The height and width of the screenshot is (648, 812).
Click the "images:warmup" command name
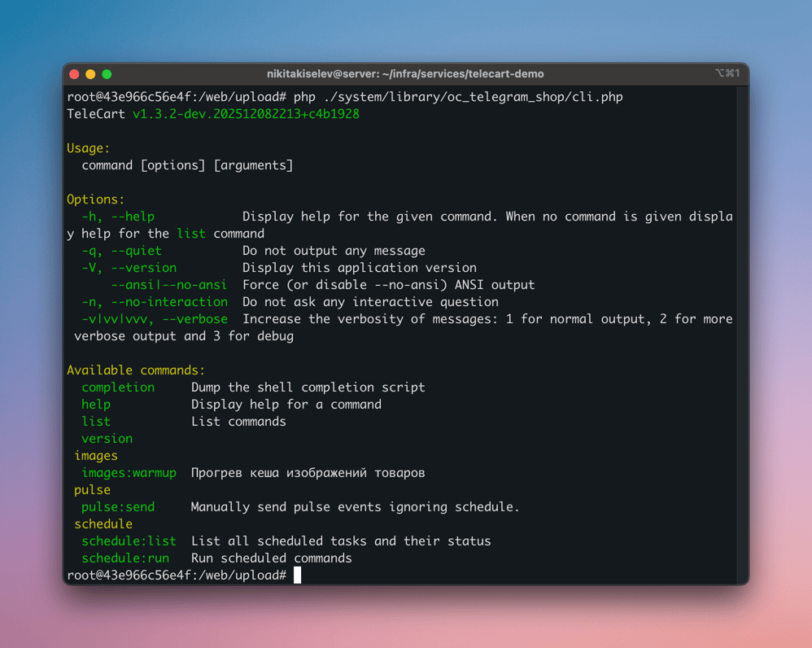click(129, 473)
